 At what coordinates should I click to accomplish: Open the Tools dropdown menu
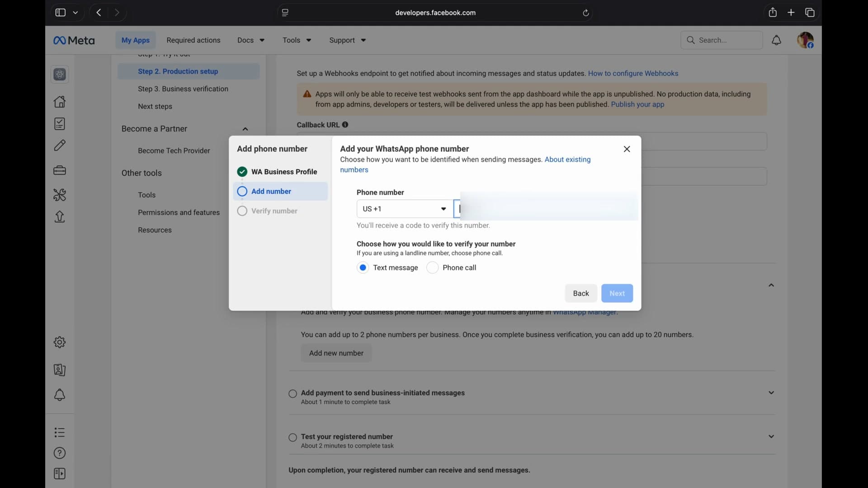click(x=297, y=40)
